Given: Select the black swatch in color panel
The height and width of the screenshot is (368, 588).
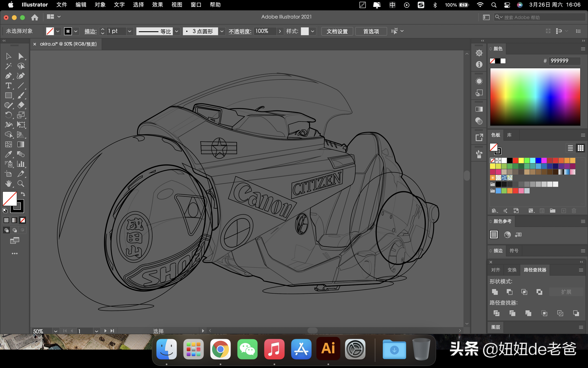Looking at the screenshot, I should pyautogui.click(x=498, y=61).
